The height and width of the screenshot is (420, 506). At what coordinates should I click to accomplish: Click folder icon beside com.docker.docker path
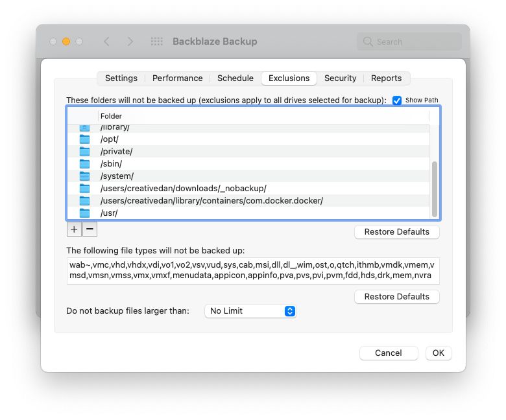coord(84,200)
